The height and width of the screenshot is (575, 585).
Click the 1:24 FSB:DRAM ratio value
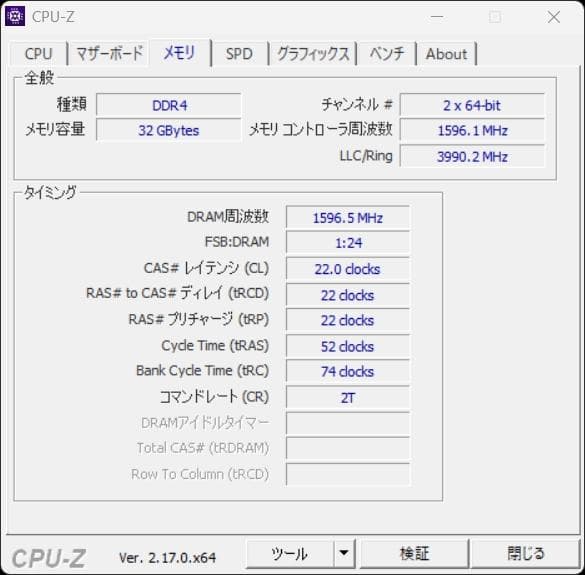tap(348, 243)
